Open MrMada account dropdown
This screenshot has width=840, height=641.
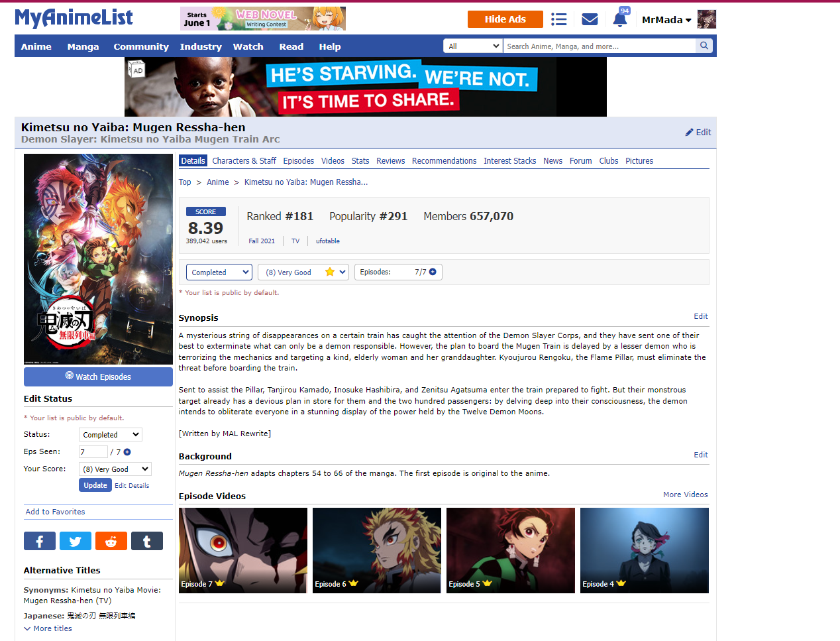click(666, 20)
